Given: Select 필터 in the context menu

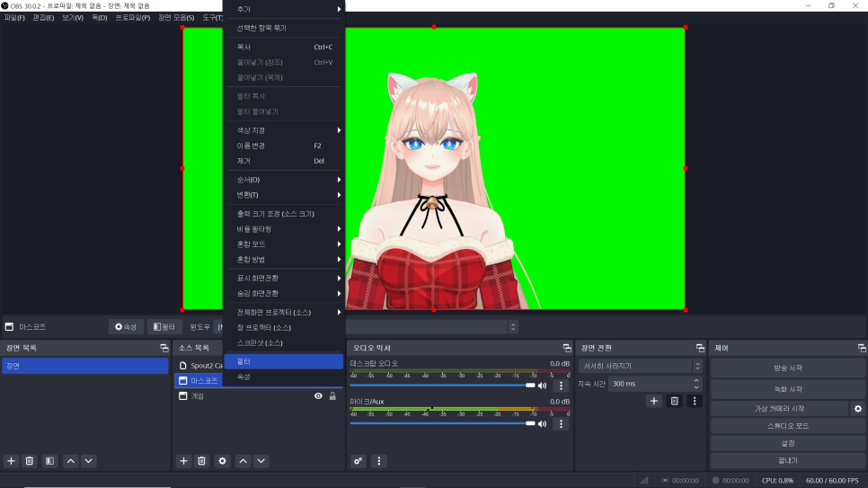Looking at the screenshot, I should click(284, 361).
